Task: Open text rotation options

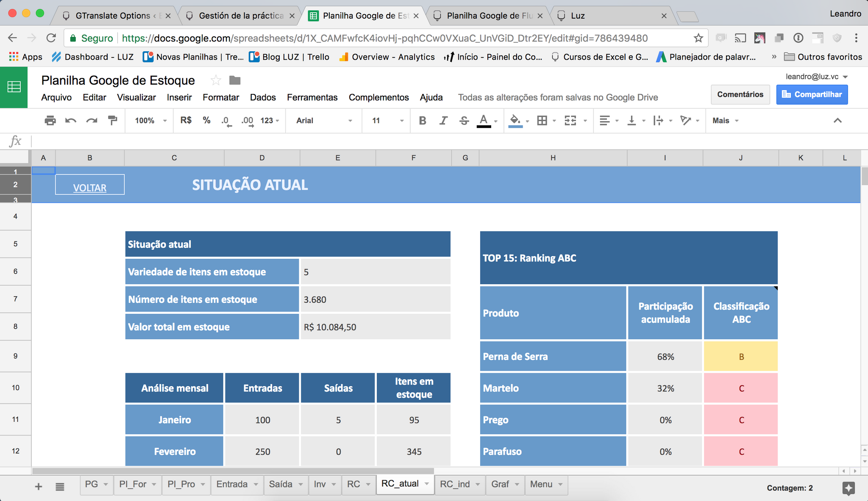Action: tap(685, 121)
